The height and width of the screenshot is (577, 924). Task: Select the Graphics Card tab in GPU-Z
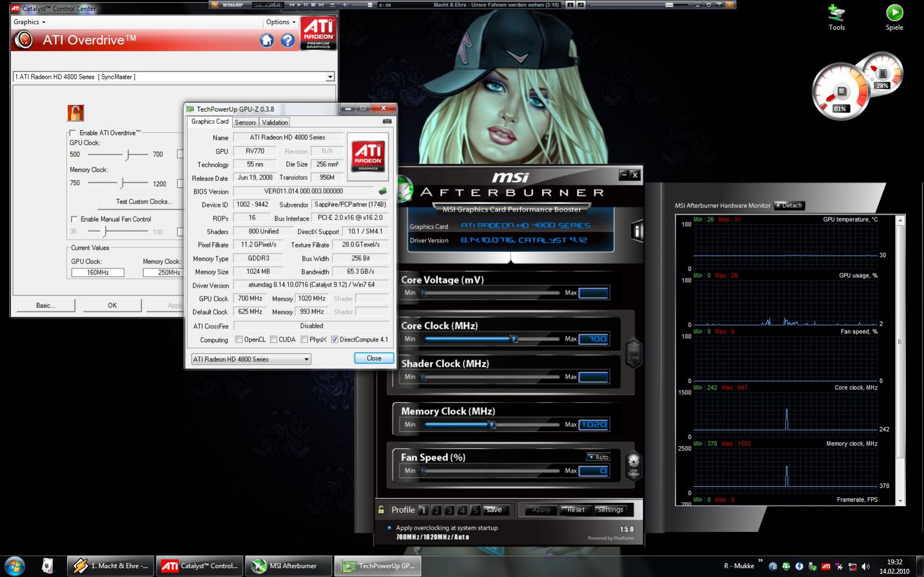pos(210,122)
